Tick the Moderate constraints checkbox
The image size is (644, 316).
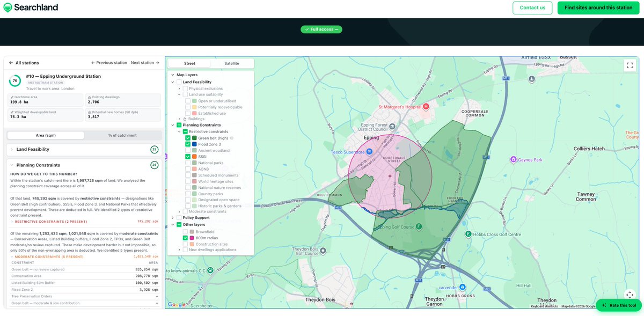tap(185, 211)
